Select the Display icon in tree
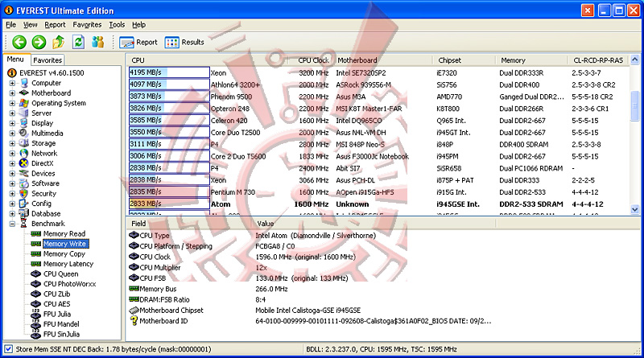The height and width of the screenshot is (358, 644). (x=24, y=123)
